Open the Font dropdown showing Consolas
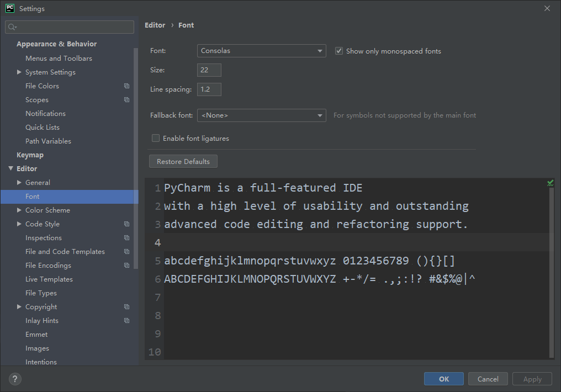The width and height of the screenshot is (561, 392). 262,51
